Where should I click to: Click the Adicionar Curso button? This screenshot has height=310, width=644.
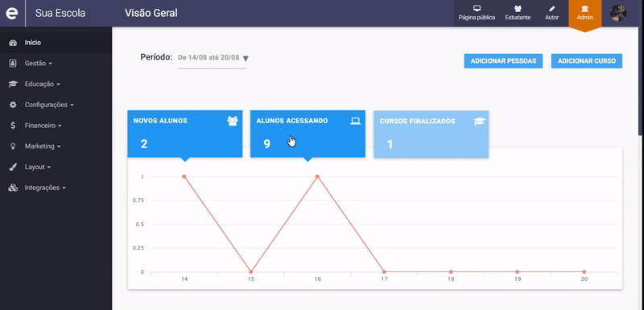coord(587,60)
